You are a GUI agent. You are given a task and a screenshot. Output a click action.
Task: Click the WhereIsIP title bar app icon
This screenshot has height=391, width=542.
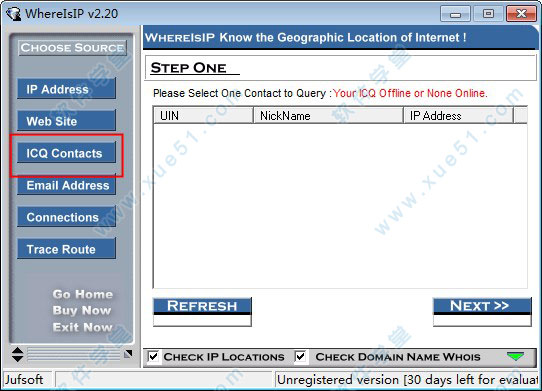click(14, 14)
